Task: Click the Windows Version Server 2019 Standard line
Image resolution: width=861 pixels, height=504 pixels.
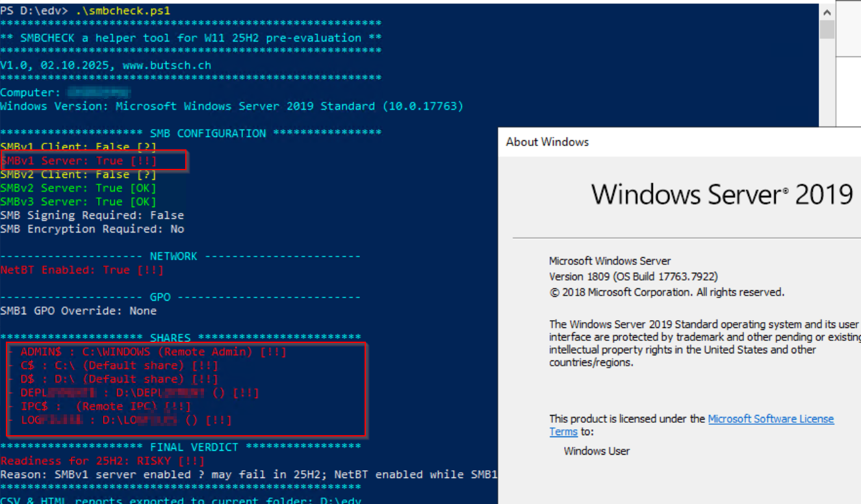Action: (231, 107)
